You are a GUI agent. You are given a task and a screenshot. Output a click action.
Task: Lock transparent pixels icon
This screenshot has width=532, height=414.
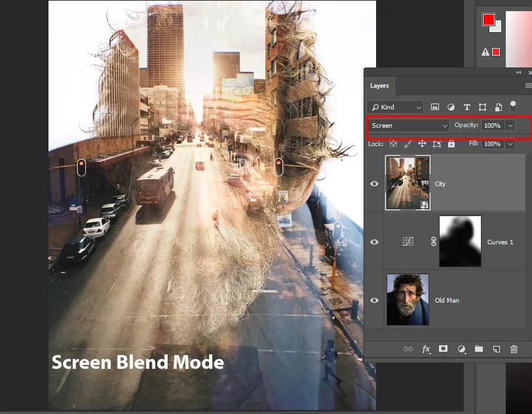[x=393, y=144]
